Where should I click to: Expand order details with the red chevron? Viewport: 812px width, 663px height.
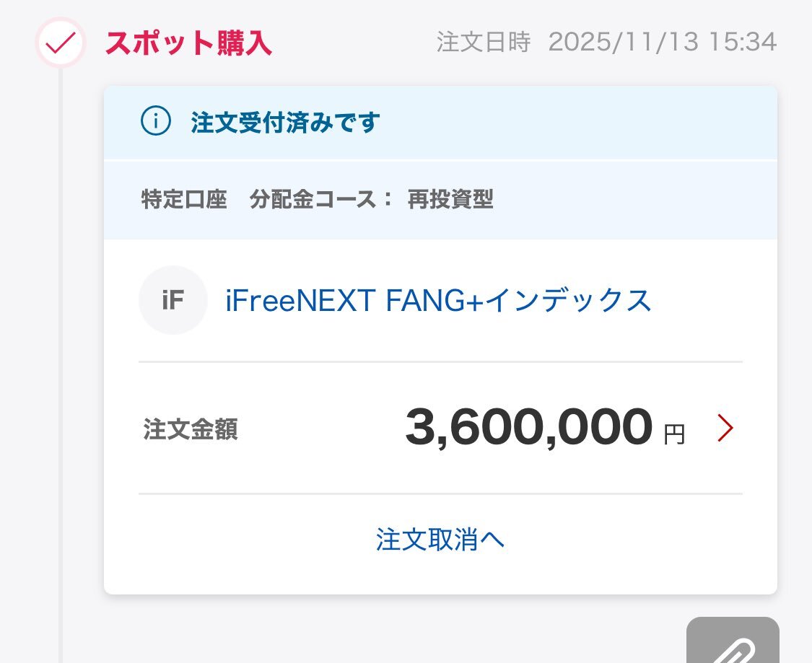click(725, 428)
